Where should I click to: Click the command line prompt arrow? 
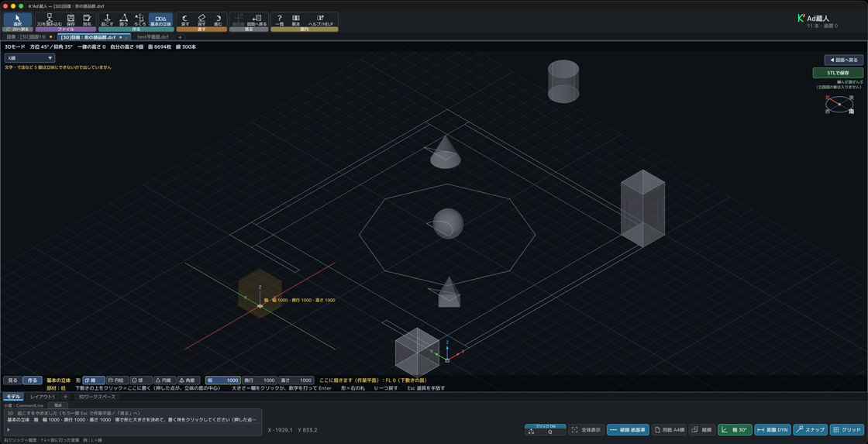pos(8,429)
